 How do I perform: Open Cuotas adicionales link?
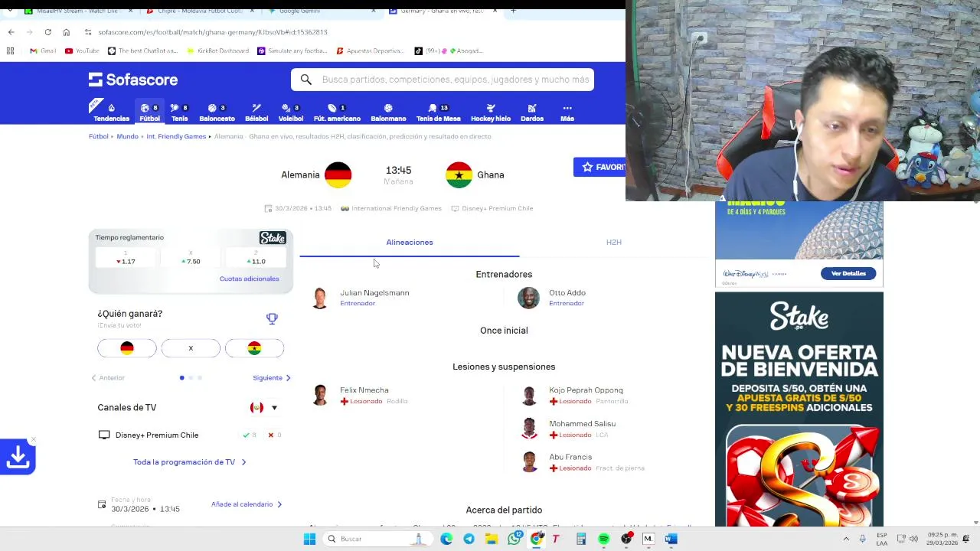click(250, 279)
